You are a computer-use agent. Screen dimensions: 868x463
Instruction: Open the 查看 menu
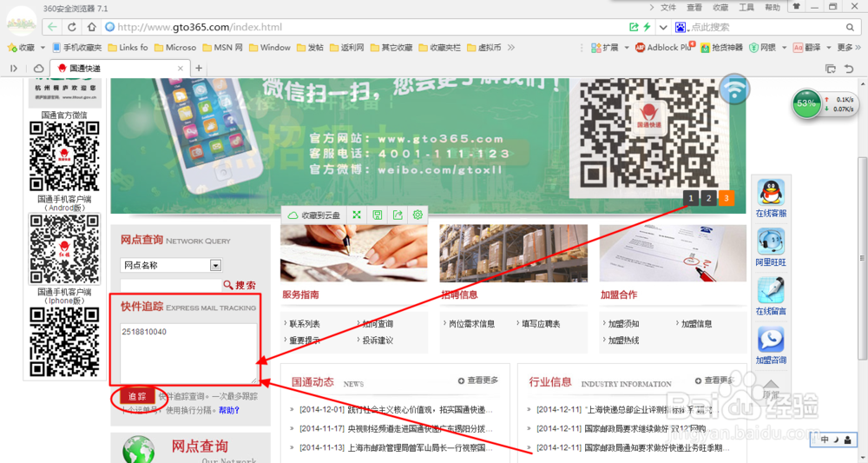(694, 7)
